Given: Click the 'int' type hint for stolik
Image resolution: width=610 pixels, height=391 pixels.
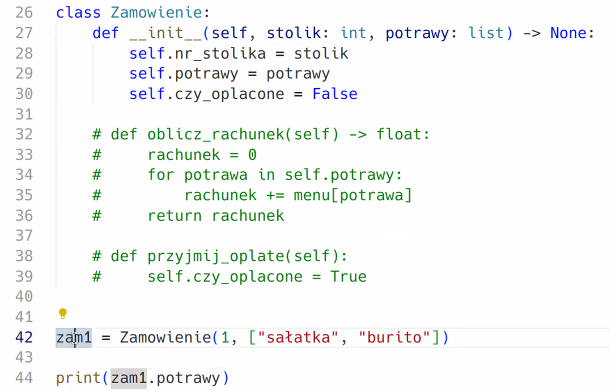Looking at the screenshot, I should point(354,33).
